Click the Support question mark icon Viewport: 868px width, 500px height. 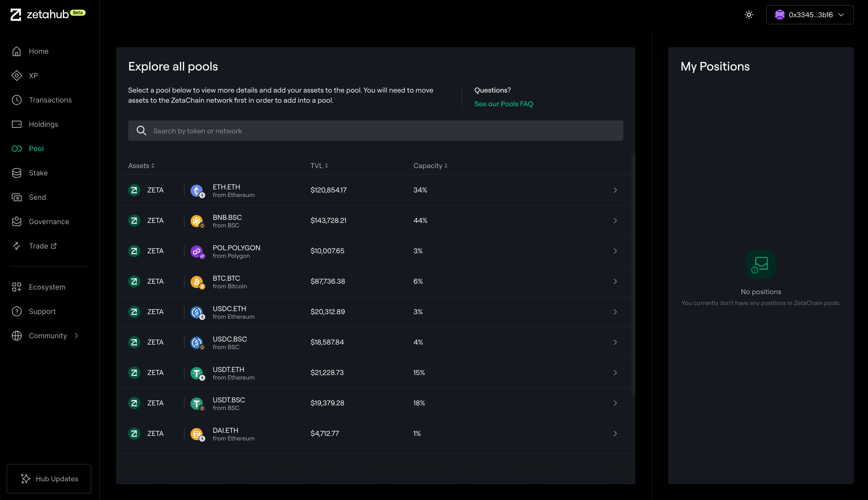16,311
